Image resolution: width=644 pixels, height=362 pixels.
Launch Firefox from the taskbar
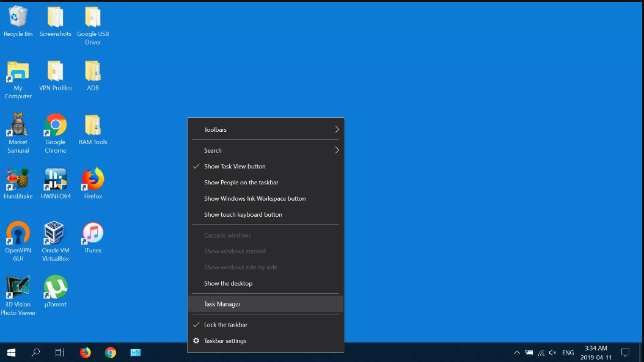point(85,353)
